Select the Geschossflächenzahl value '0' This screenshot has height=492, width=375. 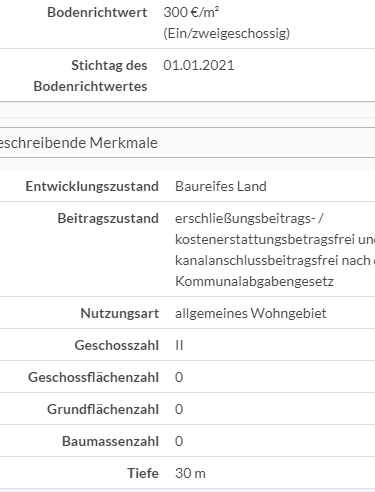pos(179,377)
